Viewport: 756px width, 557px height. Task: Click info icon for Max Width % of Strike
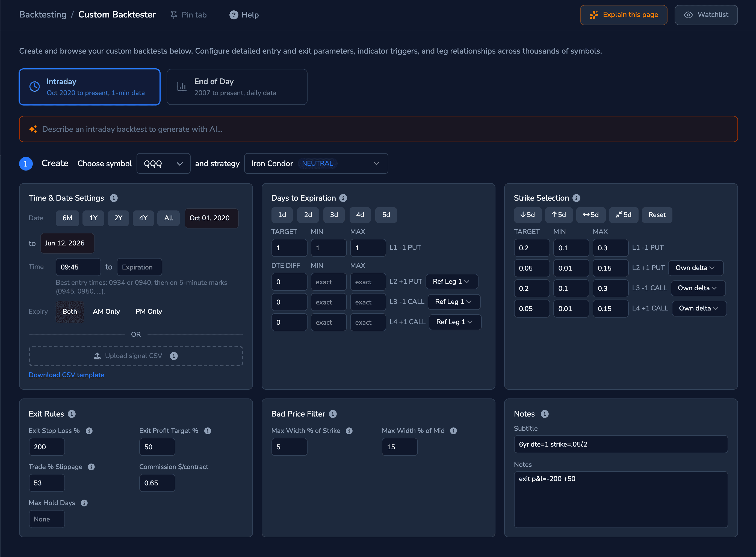tap(349, 430)
